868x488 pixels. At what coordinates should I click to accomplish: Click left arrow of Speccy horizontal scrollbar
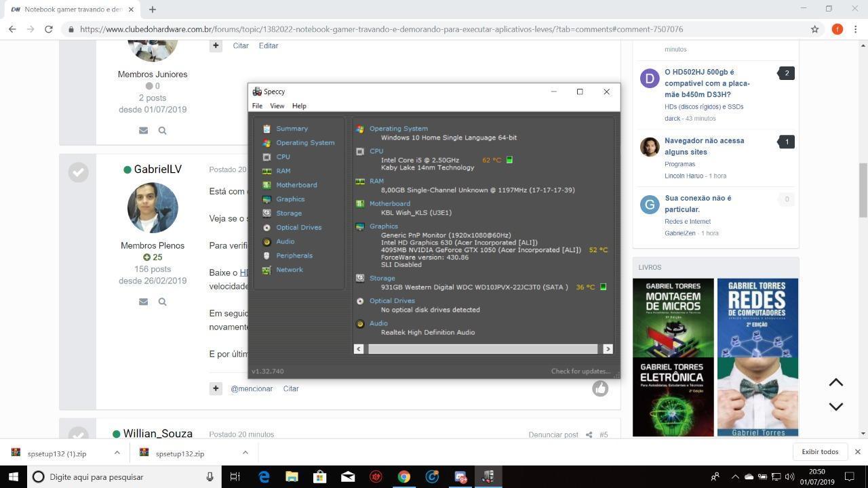click(359, 349)
